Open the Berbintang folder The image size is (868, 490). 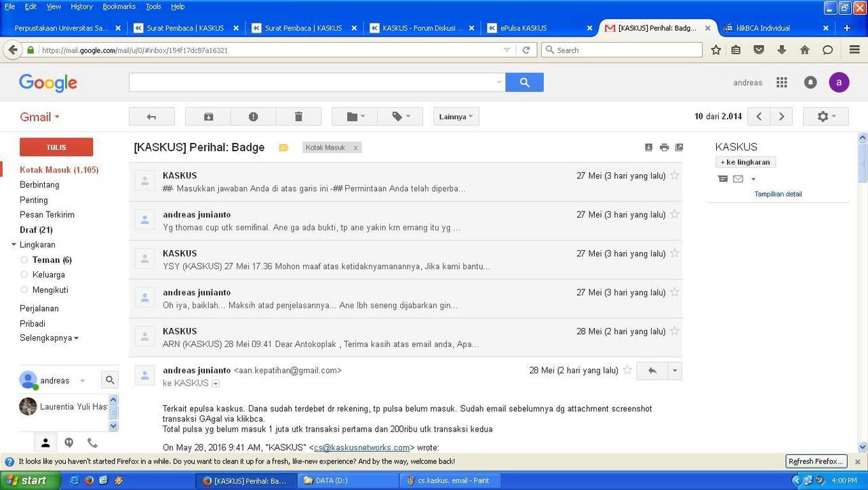pyautogui.click(x=39, y=184)
